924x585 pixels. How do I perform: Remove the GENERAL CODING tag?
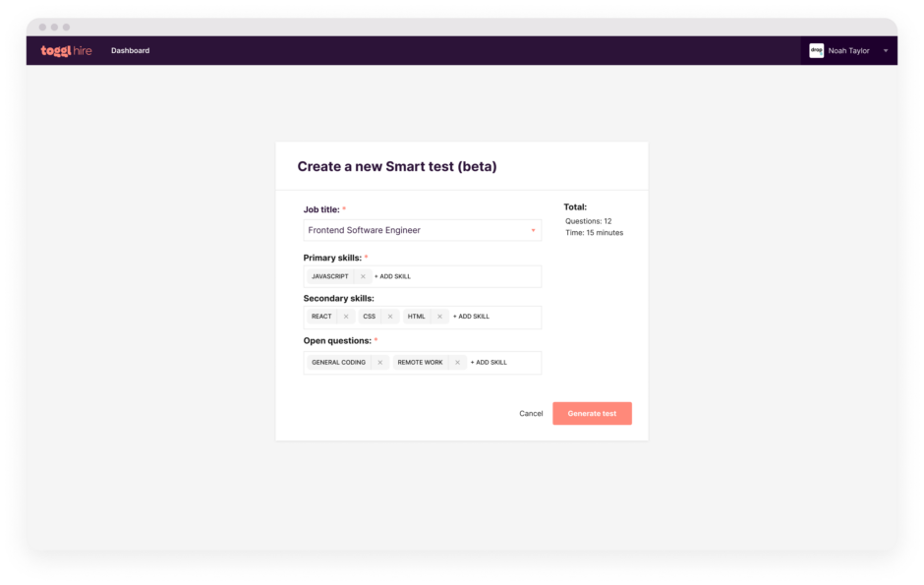pyautogui.click(x=380, y=363)
